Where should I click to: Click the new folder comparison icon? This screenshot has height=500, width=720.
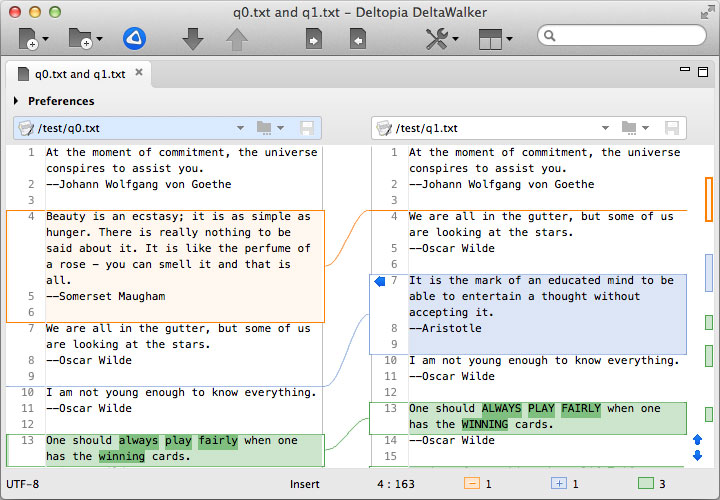point(80,39)
